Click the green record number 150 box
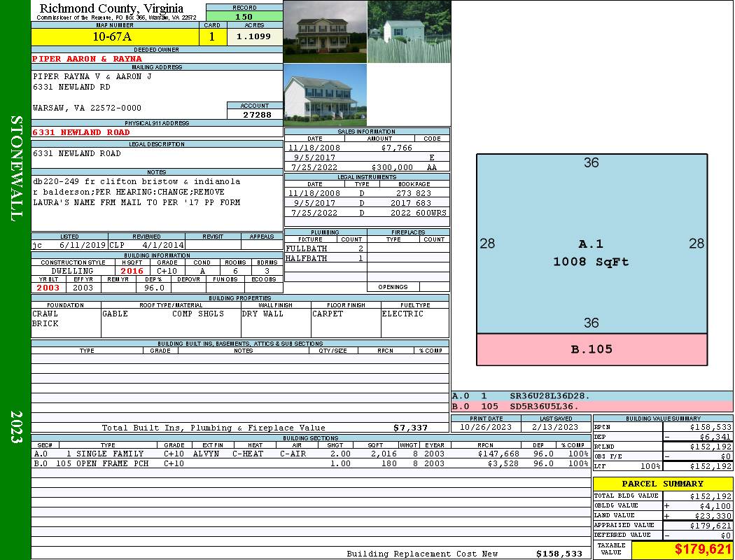The height and width of the screenshot is (560, 735). click(244, 16)
